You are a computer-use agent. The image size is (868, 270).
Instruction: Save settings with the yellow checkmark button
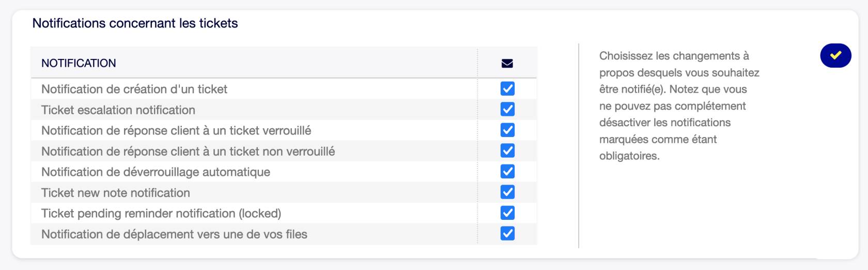coord(835,55)
